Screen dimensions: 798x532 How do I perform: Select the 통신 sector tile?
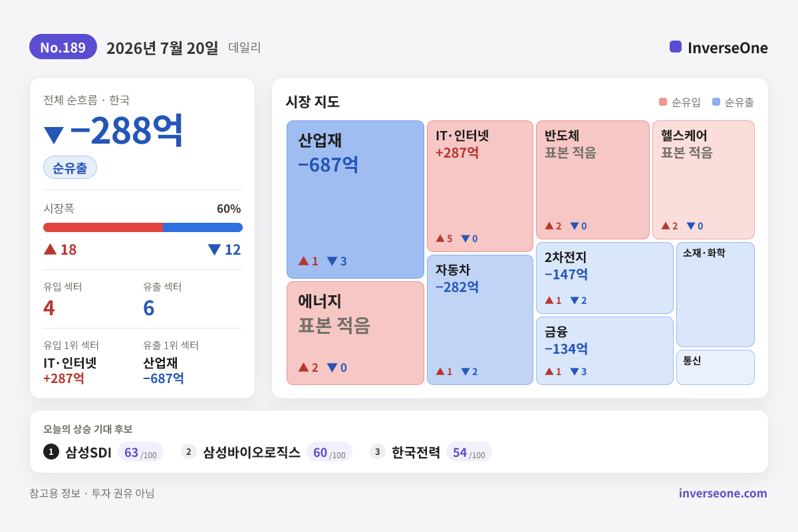tap(716, 367)
